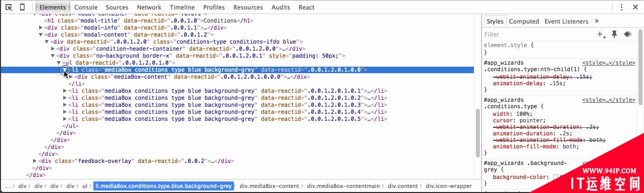Expand the mediaBox-content div node

71,77
